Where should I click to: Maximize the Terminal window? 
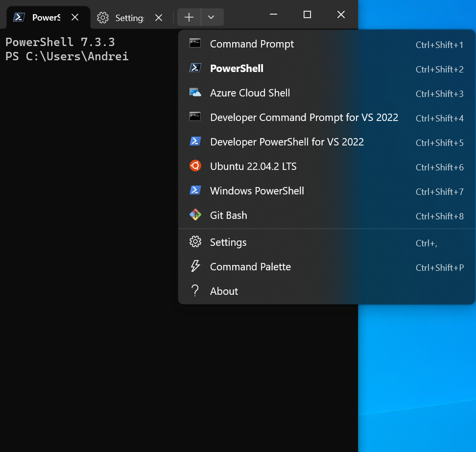coord(307,14)
